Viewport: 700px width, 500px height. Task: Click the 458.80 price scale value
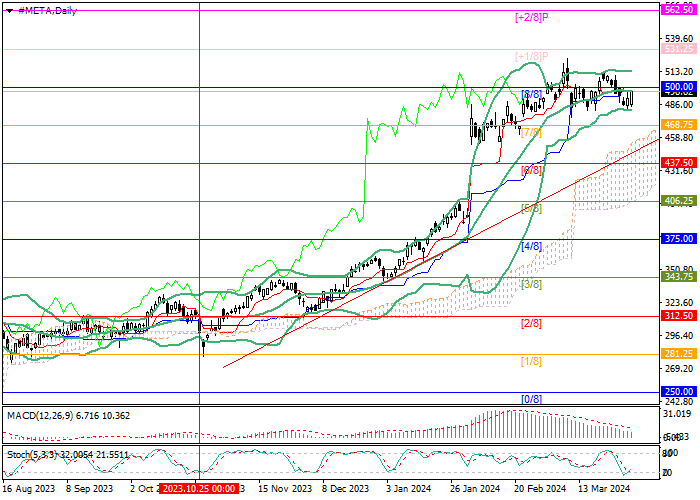coord(679,138)
